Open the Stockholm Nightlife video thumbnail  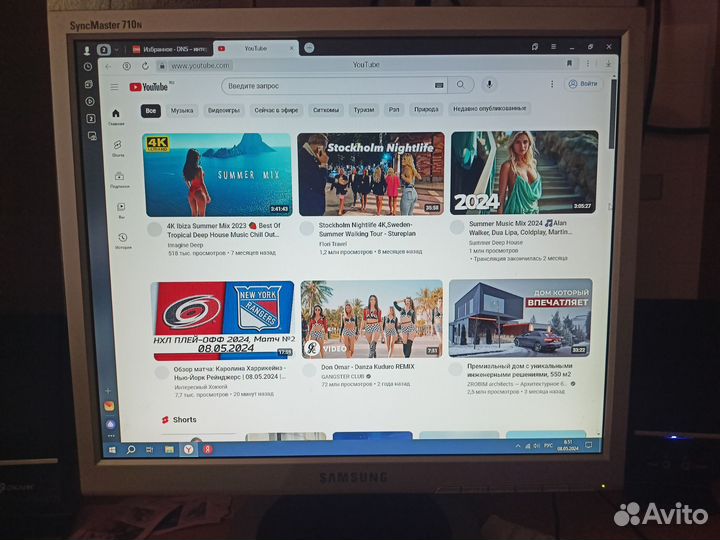pyautogui.click(x=371, y=174)
